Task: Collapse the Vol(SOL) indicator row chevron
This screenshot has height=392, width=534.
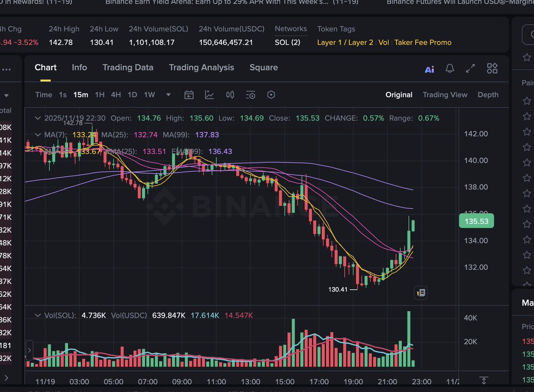Action: (38, 315)
